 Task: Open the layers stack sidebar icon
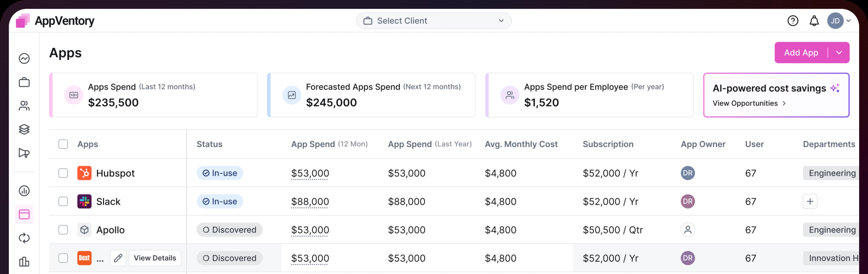click(x=24, y=129)
